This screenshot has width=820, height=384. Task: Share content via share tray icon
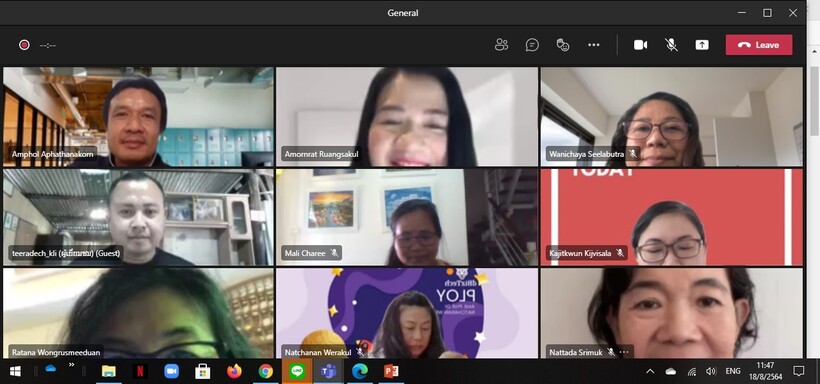702,45
